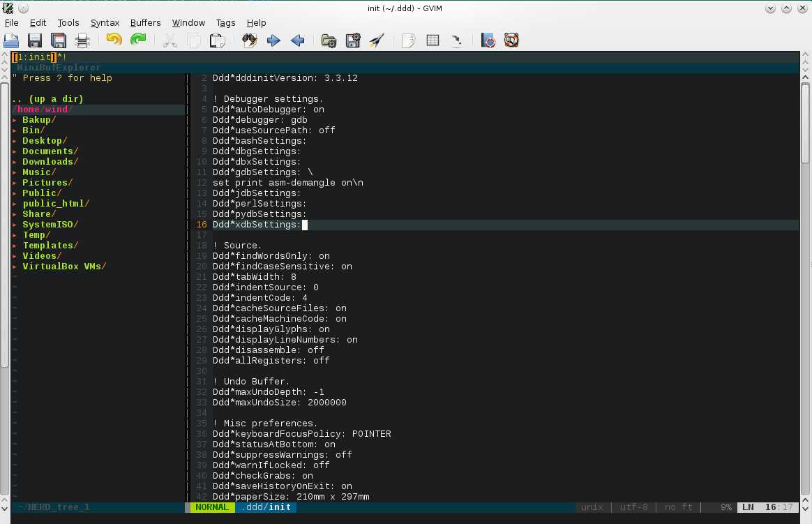
Task: Click the line 'Ddd*debugger: gdb'
Action: [x=260, y=120]
